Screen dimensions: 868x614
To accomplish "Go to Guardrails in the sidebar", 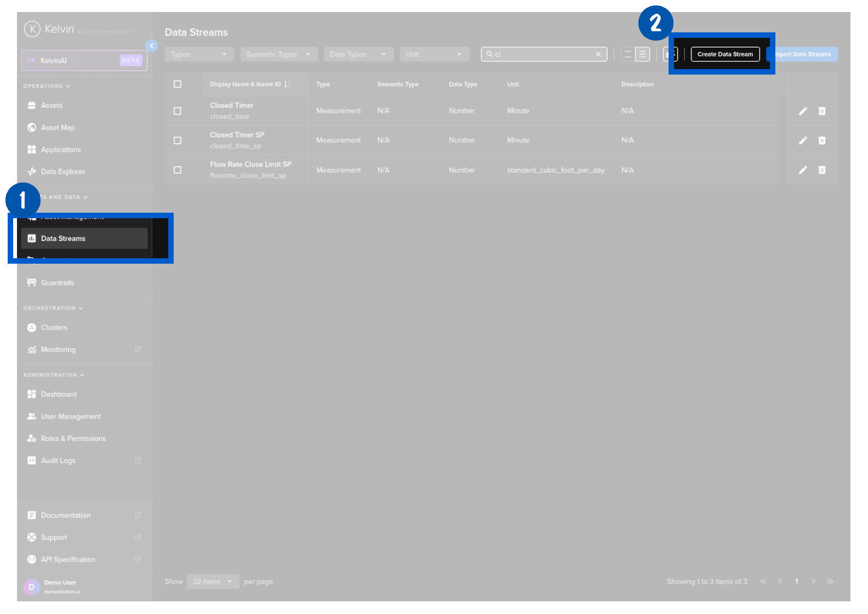I will [58, 283].
